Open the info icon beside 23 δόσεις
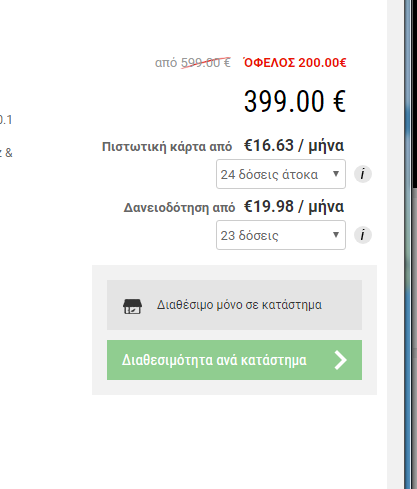Screen dimensions: 417x489 coord(363,235)
